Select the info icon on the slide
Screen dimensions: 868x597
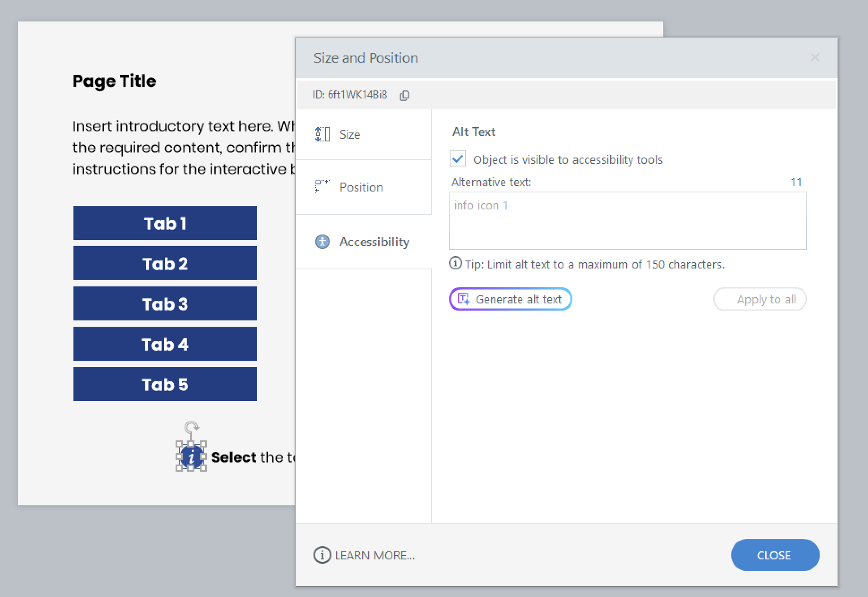pos(191,457)
